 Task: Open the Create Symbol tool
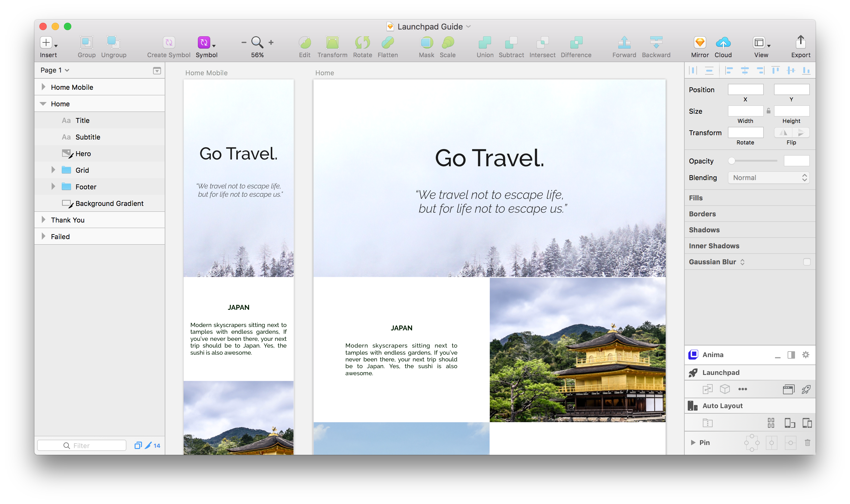click(168, 42)
